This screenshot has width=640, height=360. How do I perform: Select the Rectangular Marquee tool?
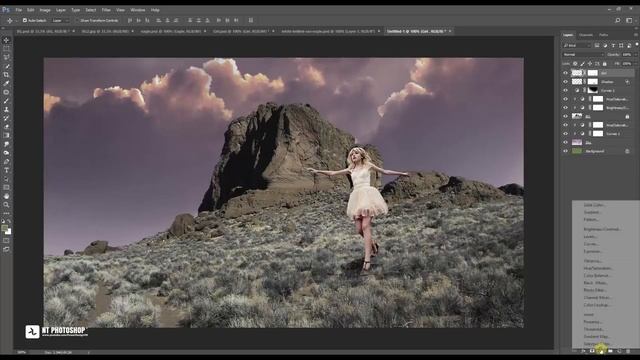pos(6,49)
